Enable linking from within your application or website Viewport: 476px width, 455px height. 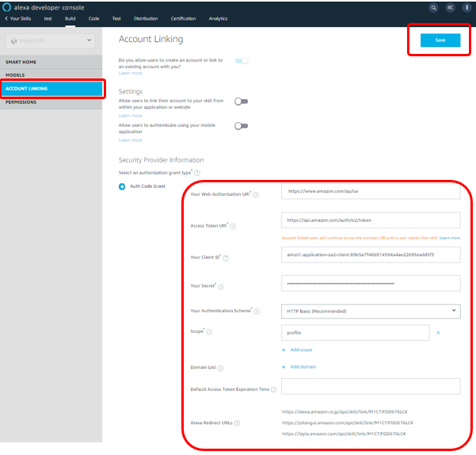click(x=242, y=101)
